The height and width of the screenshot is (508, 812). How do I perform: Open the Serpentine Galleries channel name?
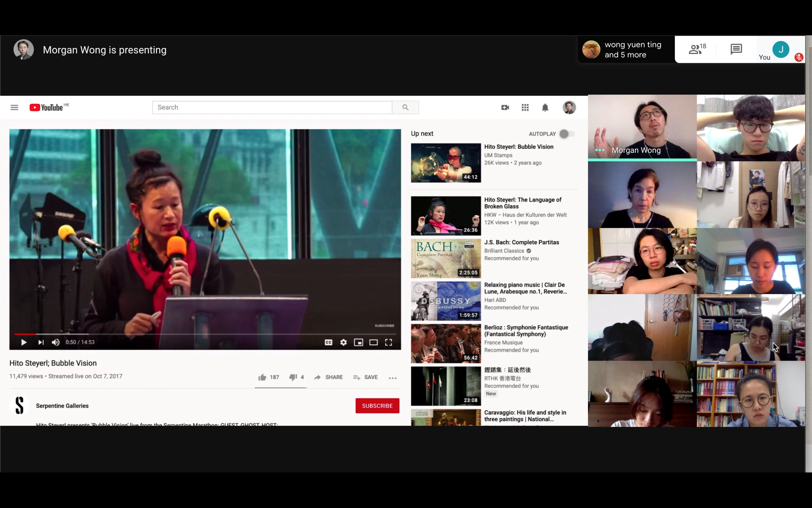[62, 406]
